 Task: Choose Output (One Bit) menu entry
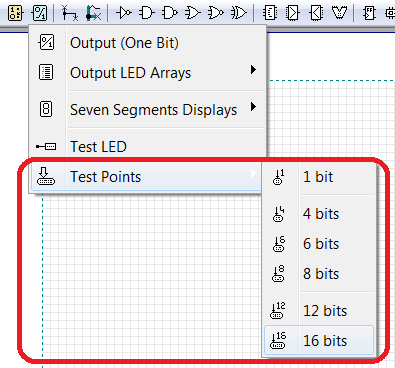pyautogui.click(x=148, y=43)
